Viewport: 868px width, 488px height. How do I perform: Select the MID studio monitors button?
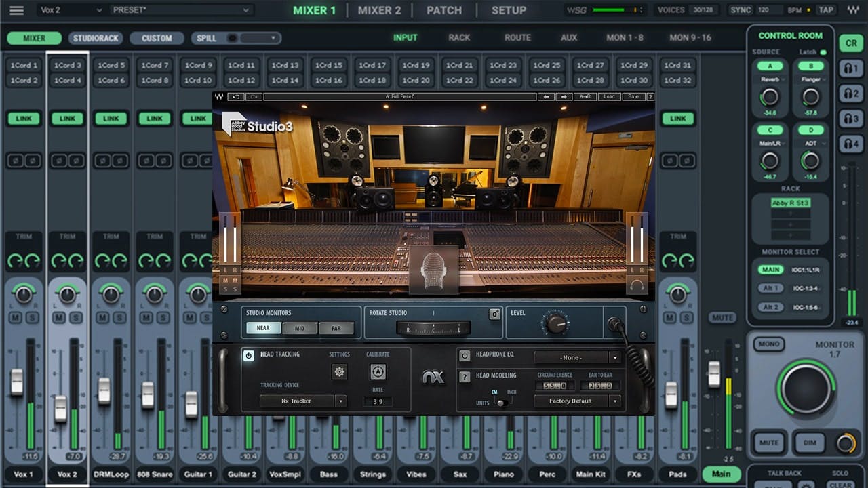(x=300, y=329)
